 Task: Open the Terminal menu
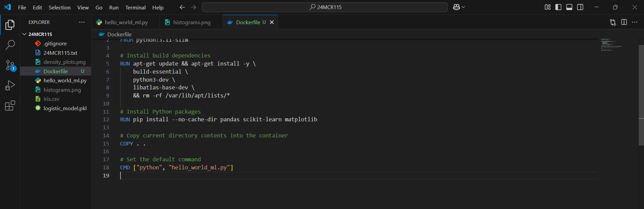pyautogui.click(x=135, y=7)
